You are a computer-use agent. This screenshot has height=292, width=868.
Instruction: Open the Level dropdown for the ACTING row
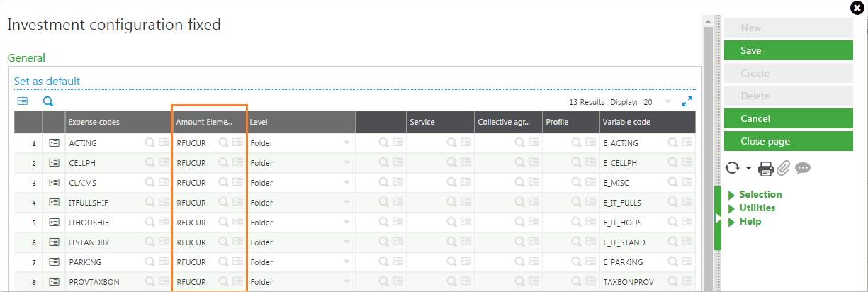(346, 143)
